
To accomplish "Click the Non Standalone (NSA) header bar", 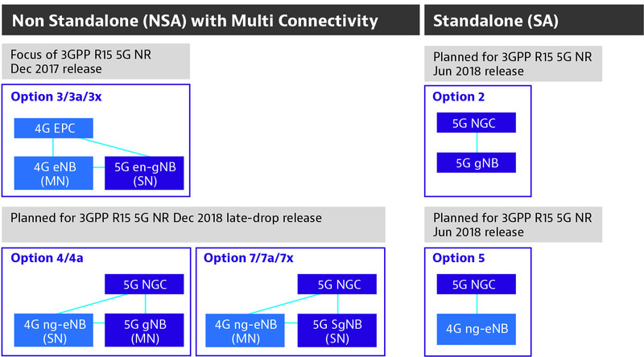I will [211, 20].
